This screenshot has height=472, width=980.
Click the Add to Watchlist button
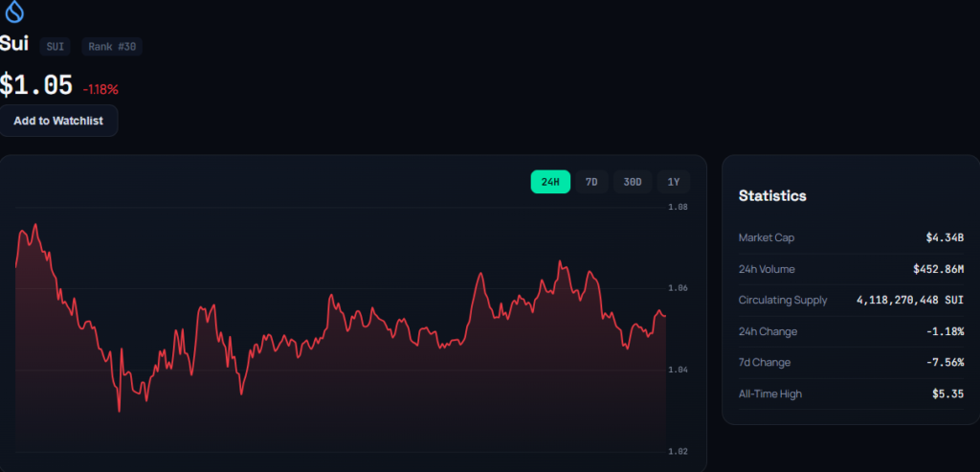[x=58, y=121]
